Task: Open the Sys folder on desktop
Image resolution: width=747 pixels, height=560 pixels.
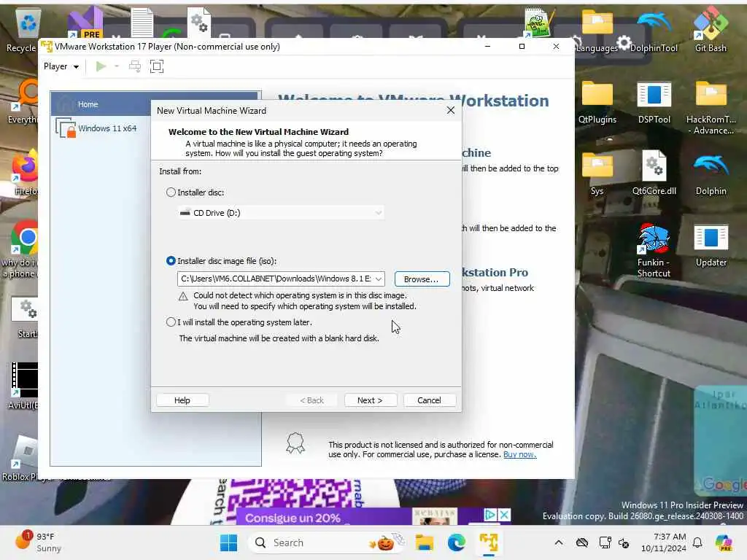Action: click(597, 174)
